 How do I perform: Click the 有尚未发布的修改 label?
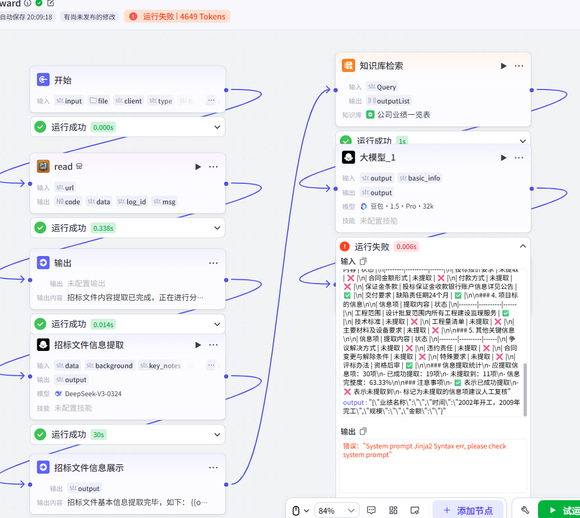point(90,17)
